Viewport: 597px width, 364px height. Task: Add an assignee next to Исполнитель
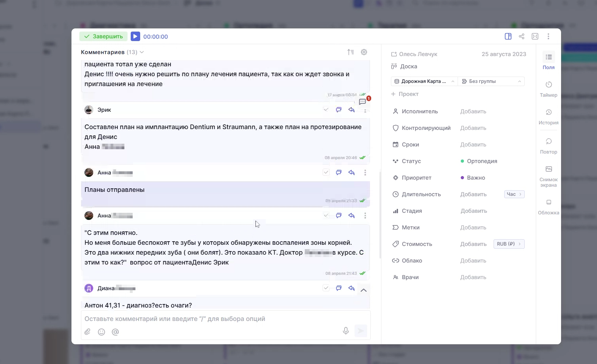[x=473, y=112]
